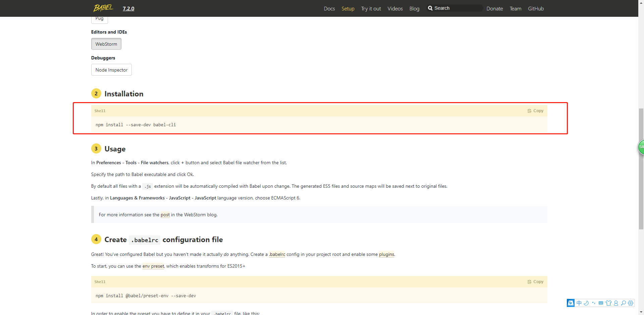Open the Videos page
The image size is (644, 315).
coord(395,9)
